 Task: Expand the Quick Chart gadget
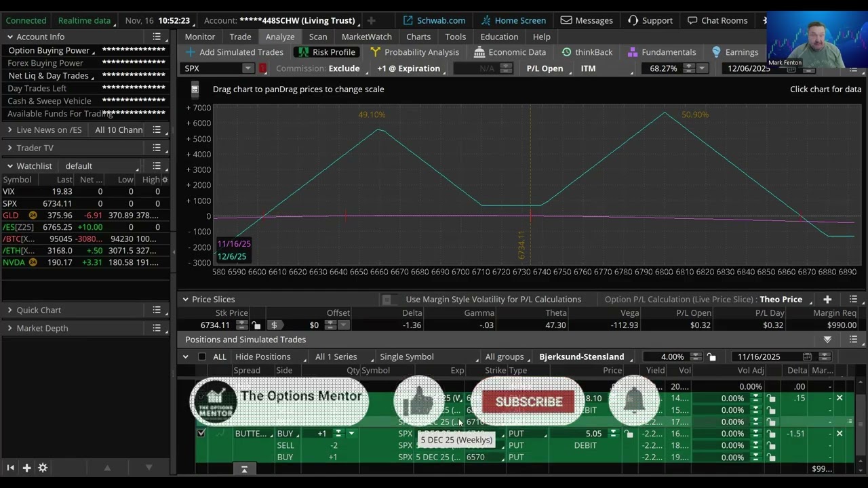coord(9,310)
